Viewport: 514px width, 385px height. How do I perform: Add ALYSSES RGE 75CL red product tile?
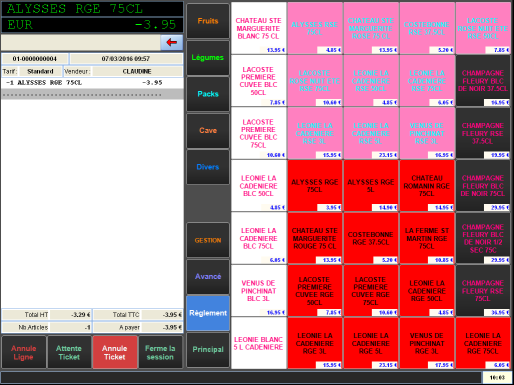tap(315, 185)
